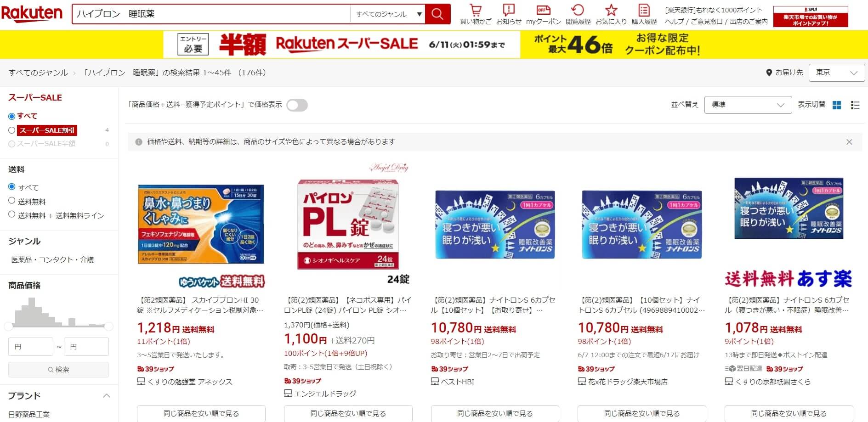Select 送料無料 radio button
Viewport: 868px width, 422px height.
point(11,201)
